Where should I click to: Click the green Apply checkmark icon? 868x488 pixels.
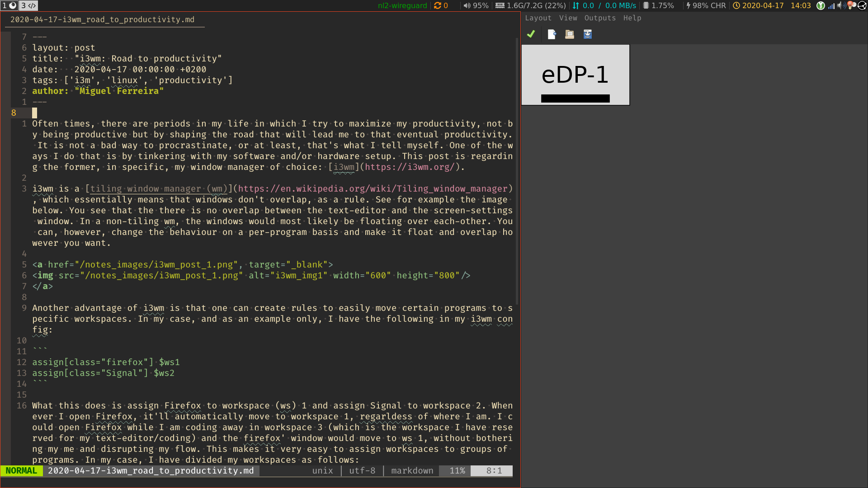pyautogui.click(x=531, y=34)
